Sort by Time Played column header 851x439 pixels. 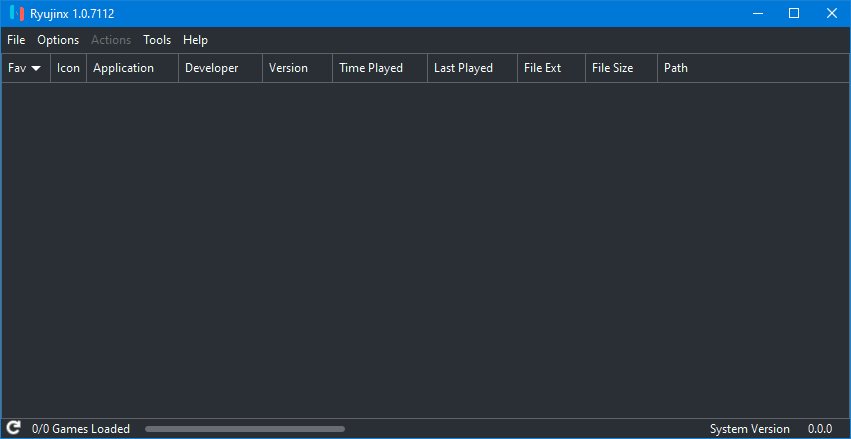coord(380,68)
